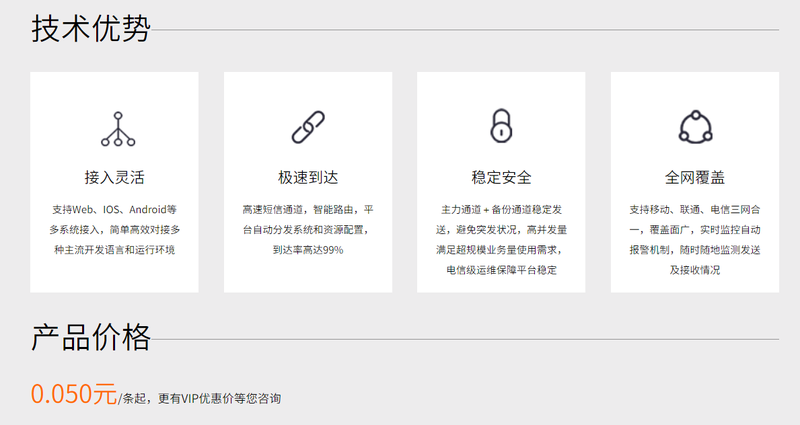
Task: Click the text line 及接收情况
Action: 695,270
